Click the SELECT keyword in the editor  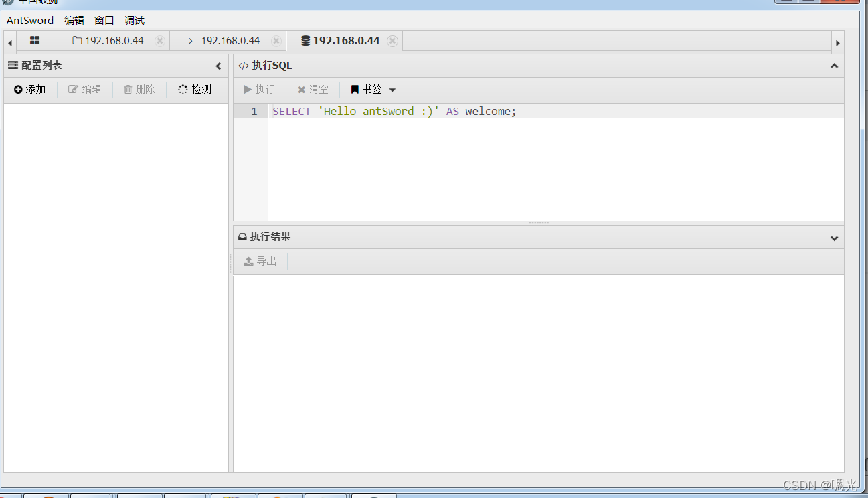point(292,112)
